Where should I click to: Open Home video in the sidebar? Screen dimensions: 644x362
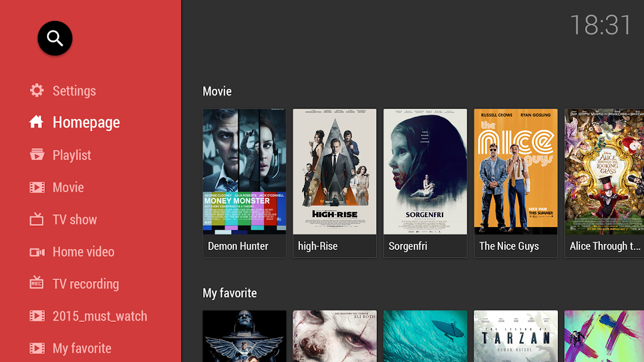point(83,252)
